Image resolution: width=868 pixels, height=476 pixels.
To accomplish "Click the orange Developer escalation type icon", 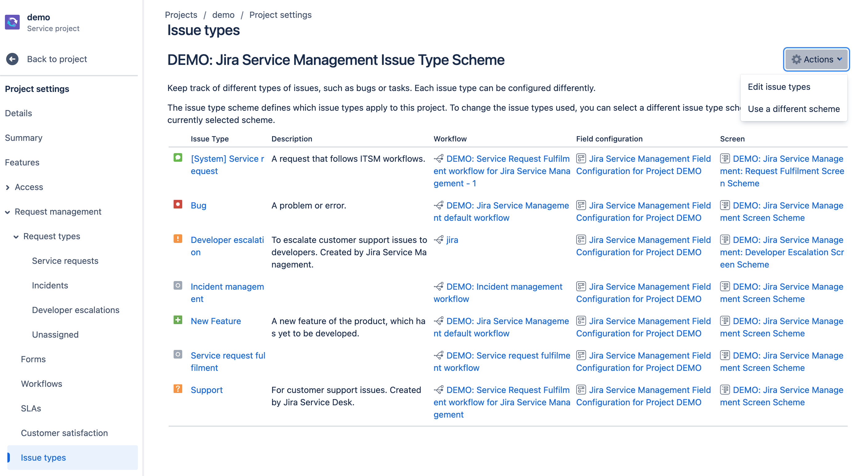I will (x=178, y=239).
